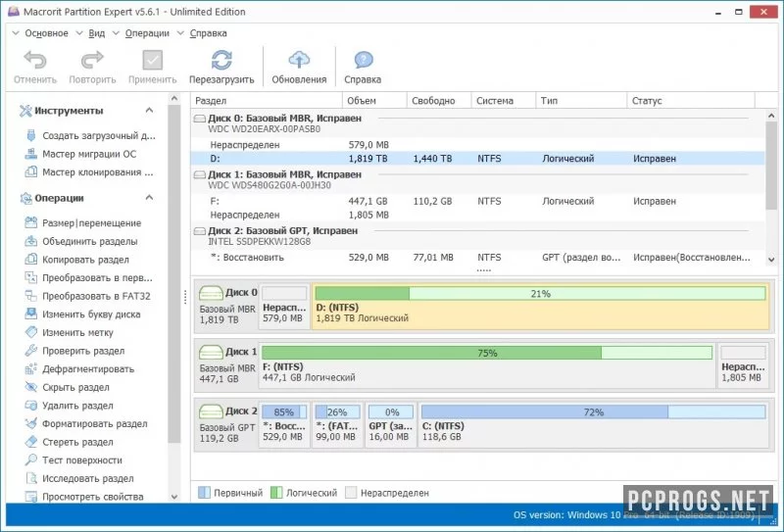
Task: Click the Диск 2 map header
Action: [228, 425]
